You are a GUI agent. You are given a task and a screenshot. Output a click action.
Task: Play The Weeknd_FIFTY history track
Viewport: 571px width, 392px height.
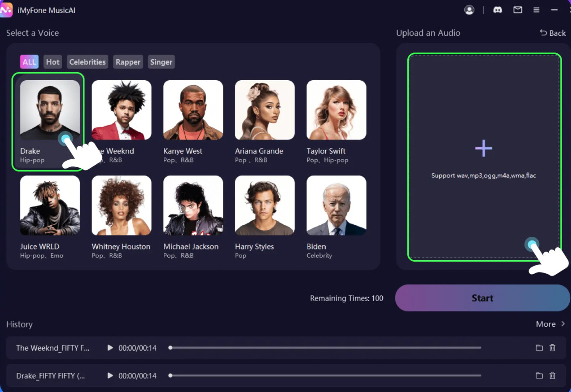[x=110, y=348]
